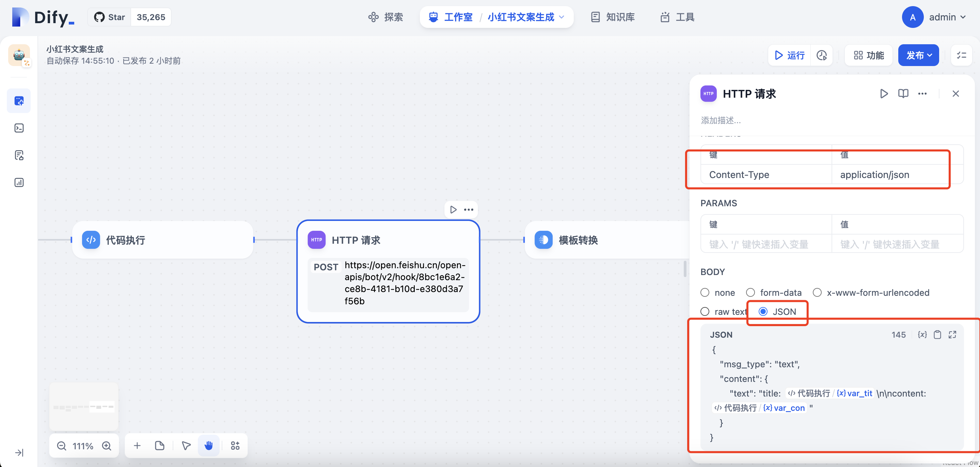The height and width of the screenshot is (467, 980).
Task: Insert variable using {x} icon
Action: tap(922, 335)
